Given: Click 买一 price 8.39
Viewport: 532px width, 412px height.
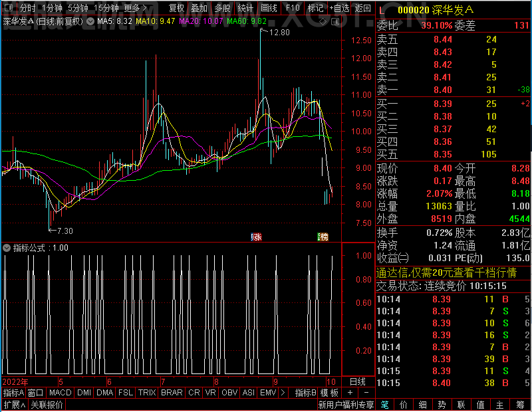Looking at the screenshot, I should pos(443,104).
